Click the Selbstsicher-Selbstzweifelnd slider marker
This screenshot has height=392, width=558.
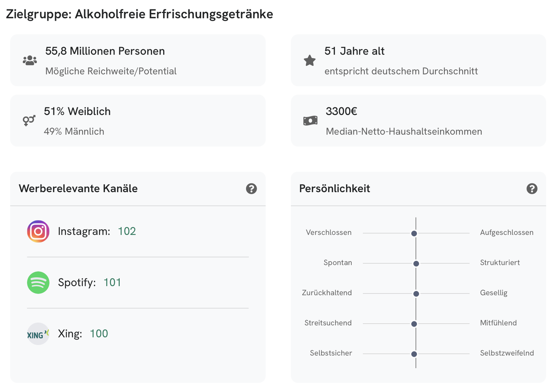coord(415,354)
